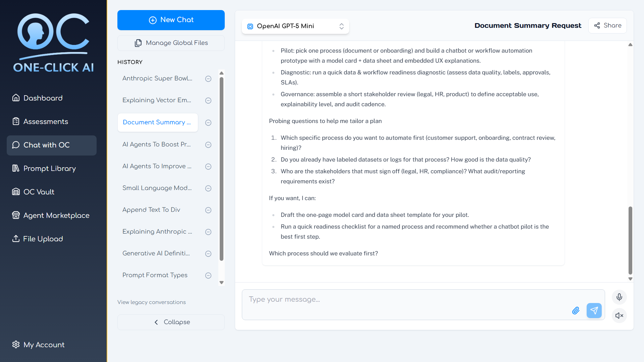Start a New Chat
The height and width of the screenshot is (362, 644).
171,20
